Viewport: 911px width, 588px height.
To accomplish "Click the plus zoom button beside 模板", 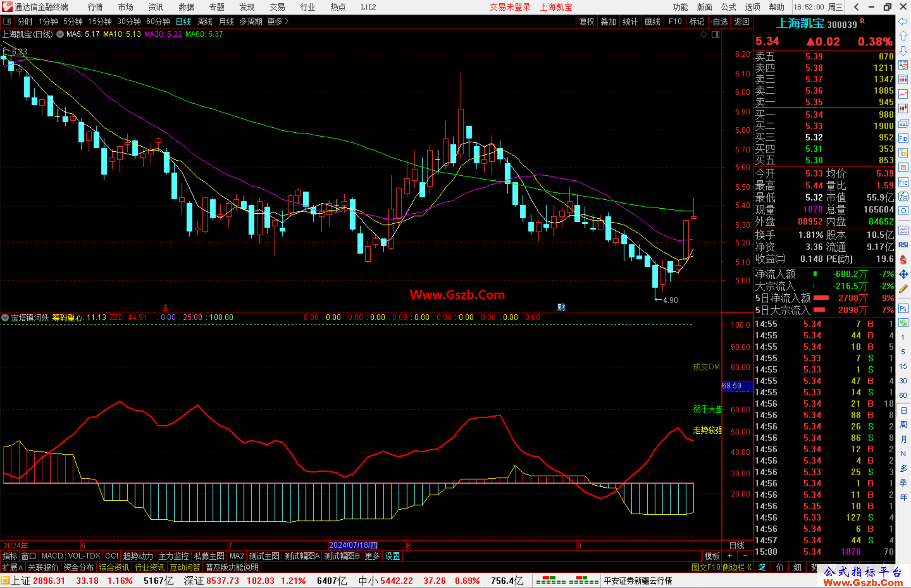I will pos(730,556).
